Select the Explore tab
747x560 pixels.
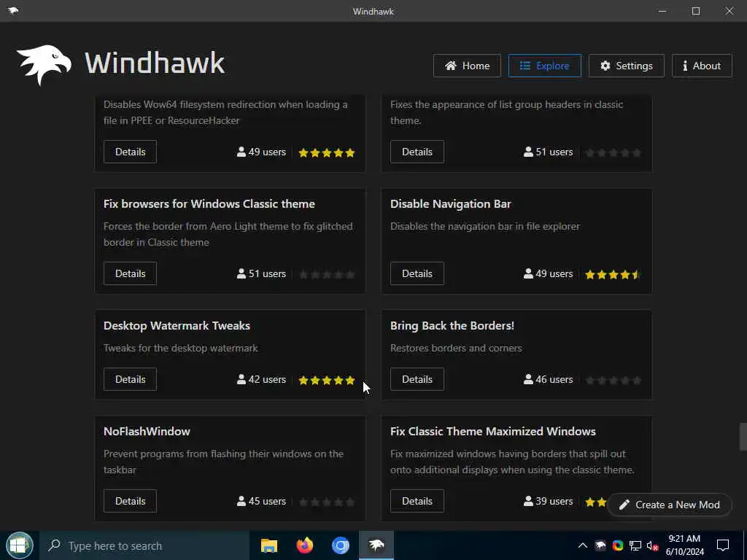tap(544, 66)
